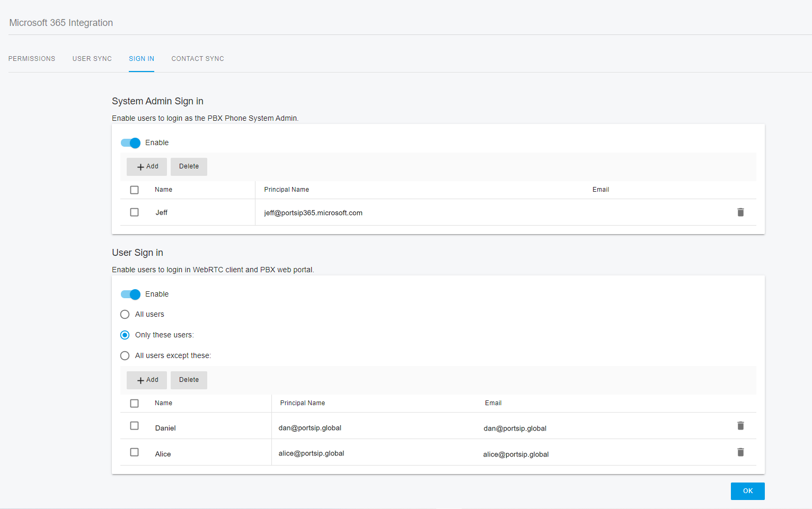Screen dimensions: 812x509
Task: Choose the 'Only these users' radio button
Action: point(125,335)
